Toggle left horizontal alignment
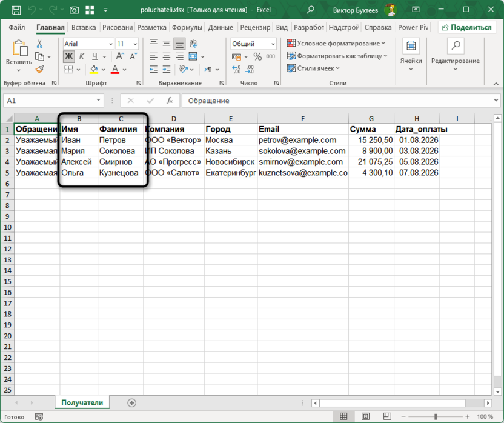The height and width of the screenshot is (423, 504). [x=154, y=56]
